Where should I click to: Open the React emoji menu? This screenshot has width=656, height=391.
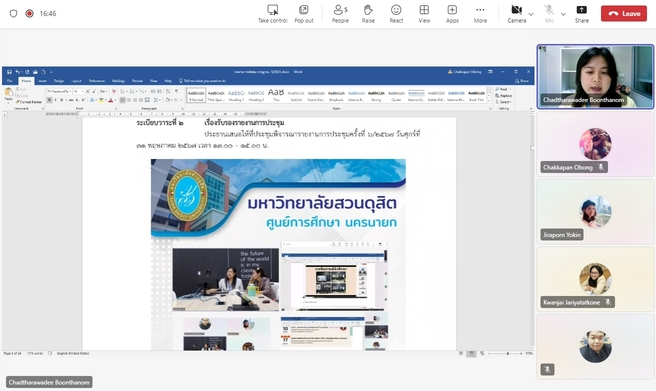(x=396, y=10)
